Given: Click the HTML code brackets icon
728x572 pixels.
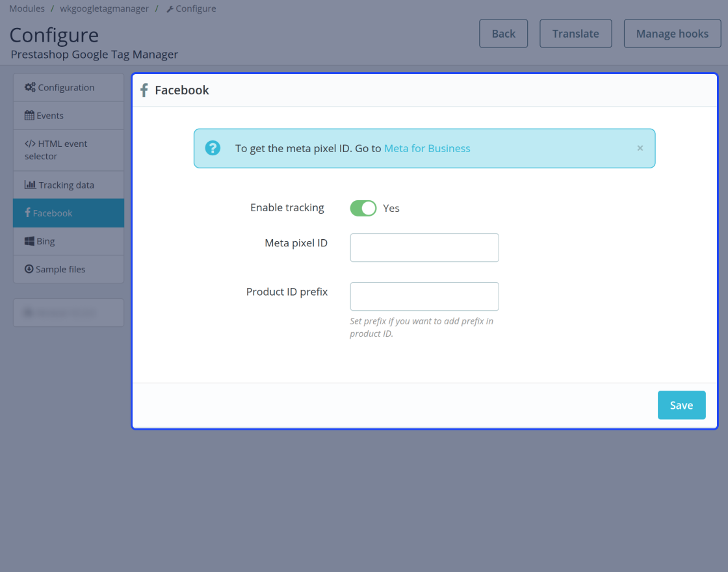Looking at the screenshot, I should click(x=30, y=144).
